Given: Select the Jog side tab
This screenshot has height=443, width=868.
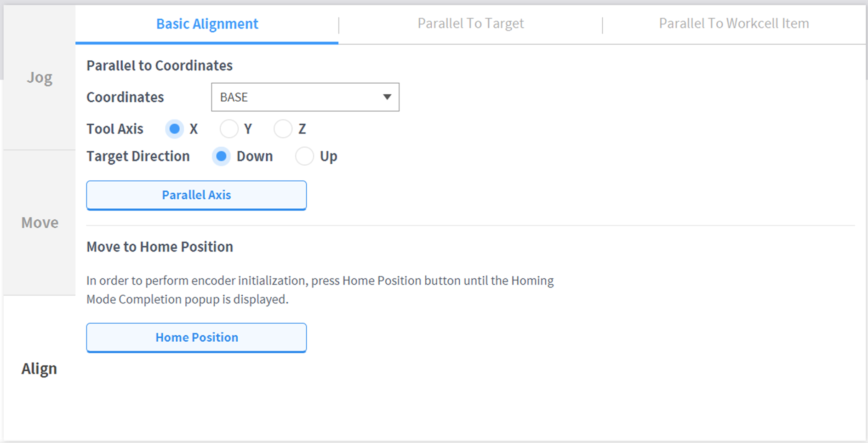Looking at the screenshot, I should point(40,77).
